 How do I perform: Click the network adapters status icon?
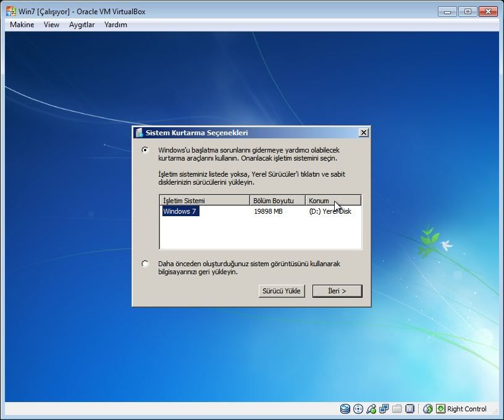(384, 409)
